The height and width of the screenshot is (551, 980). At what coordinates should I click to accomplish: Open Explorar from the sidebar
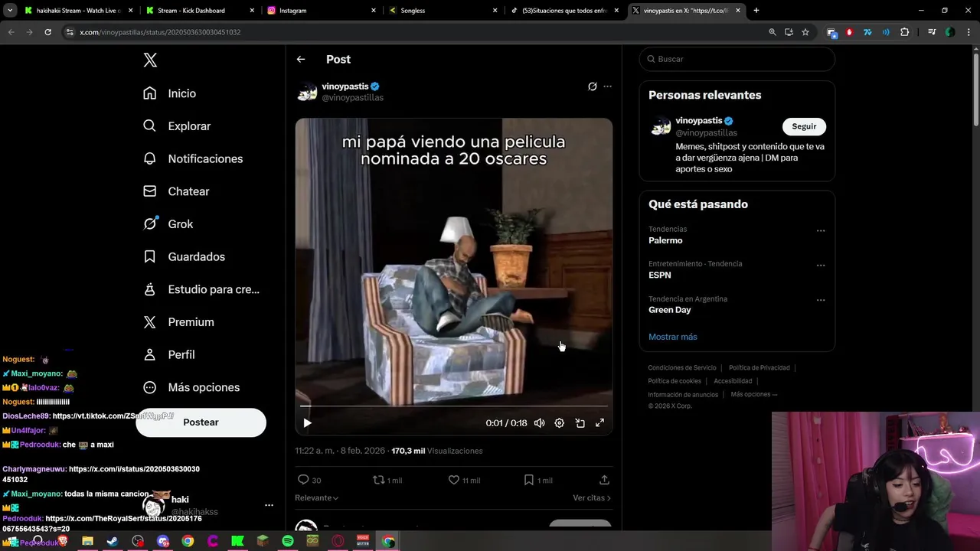pos(176,126)
